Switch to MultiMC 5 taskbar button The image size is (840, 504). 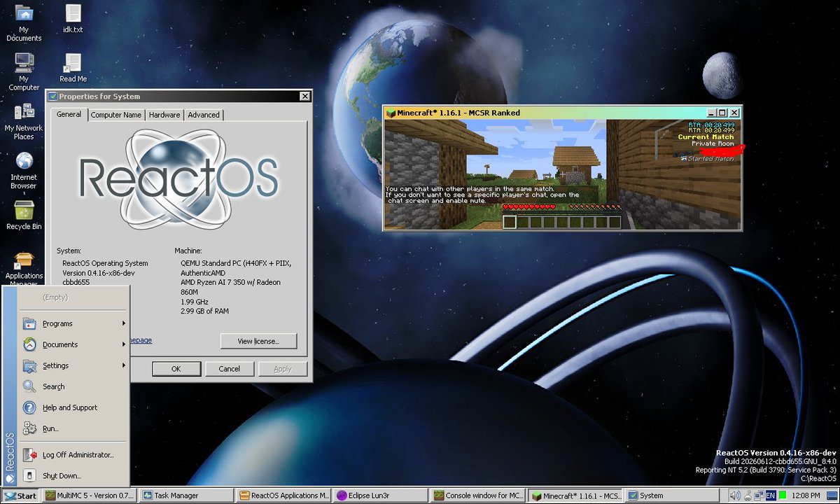click(x=90, y=496)
